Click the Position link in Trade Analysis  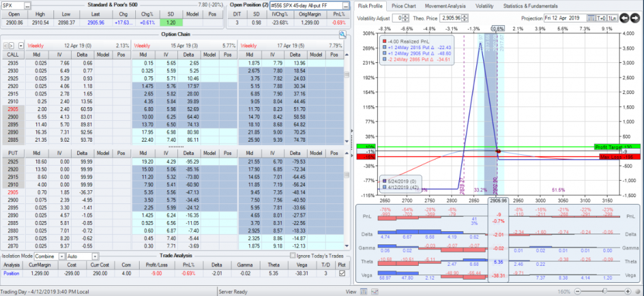[x=11, y=273]
